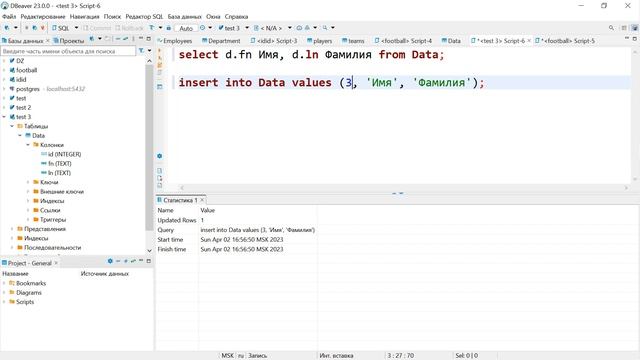The width and height of the screenshot is (640, 360).
Task: Switch to the Проекты panel tab
Action: 69,41
